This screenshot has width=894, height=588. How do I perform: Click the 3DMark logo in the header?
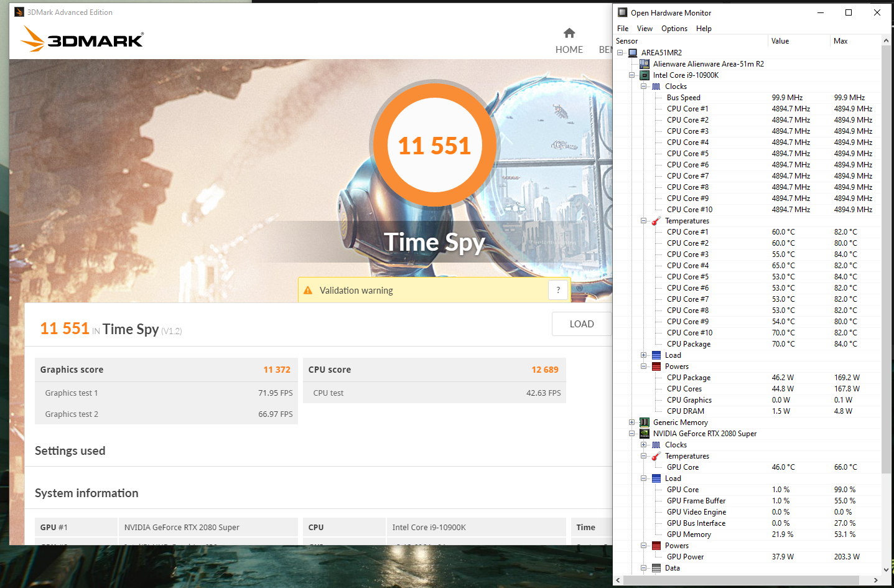[x=82, y=39]
